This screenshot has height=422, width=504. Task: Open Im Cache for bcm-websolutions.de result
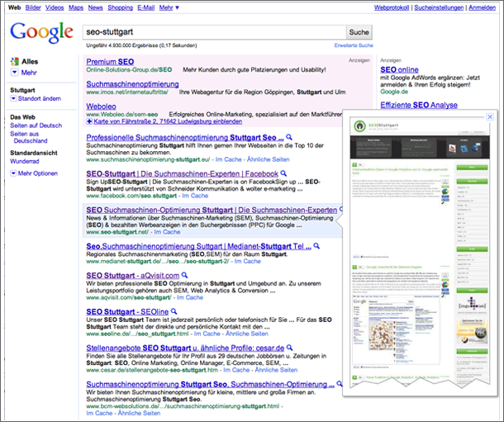tap(99, 413)
